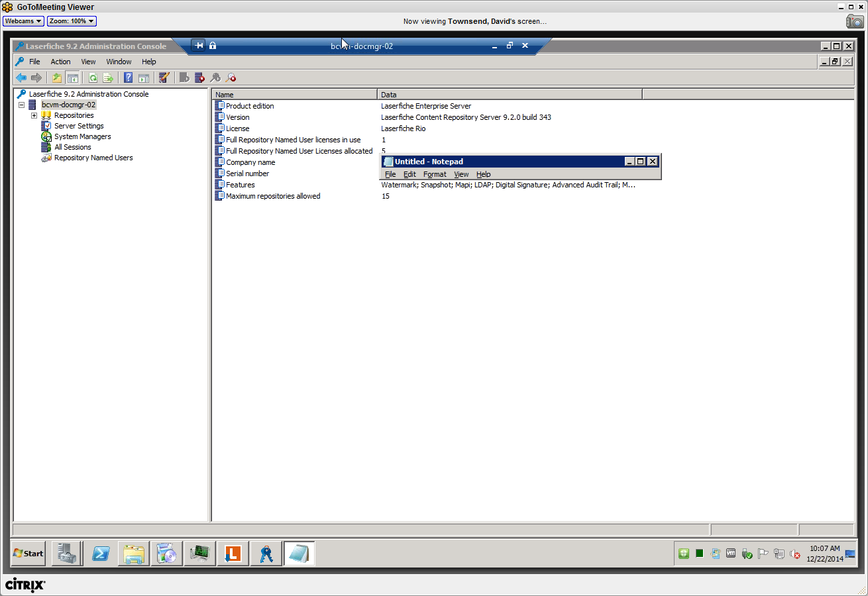
Task: Open the Help menu in Administration Console
Action: pos(149,62)
